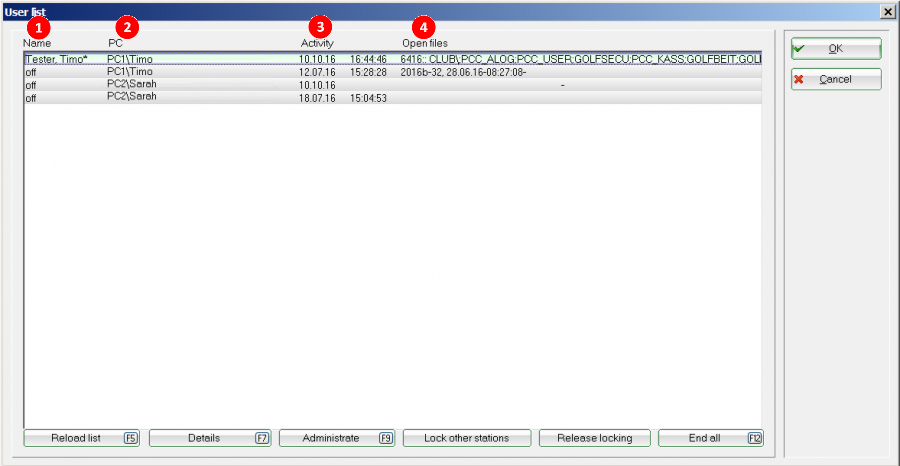
Task: Click the Release locking button
Action: pos(594,438)
